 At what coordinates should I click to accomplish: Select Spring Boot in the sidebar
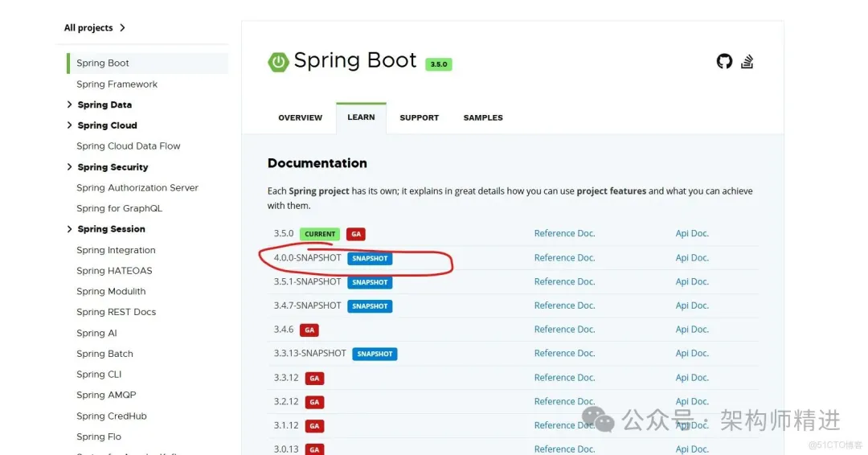click(x=147, y=63)
